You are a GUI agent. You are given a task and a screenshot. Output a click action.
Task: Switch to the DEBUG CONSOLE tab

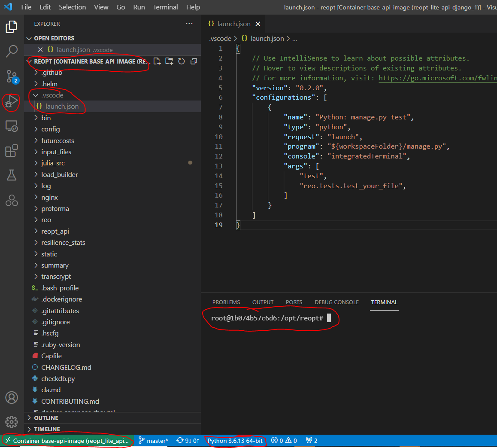(x=336, y=302)
